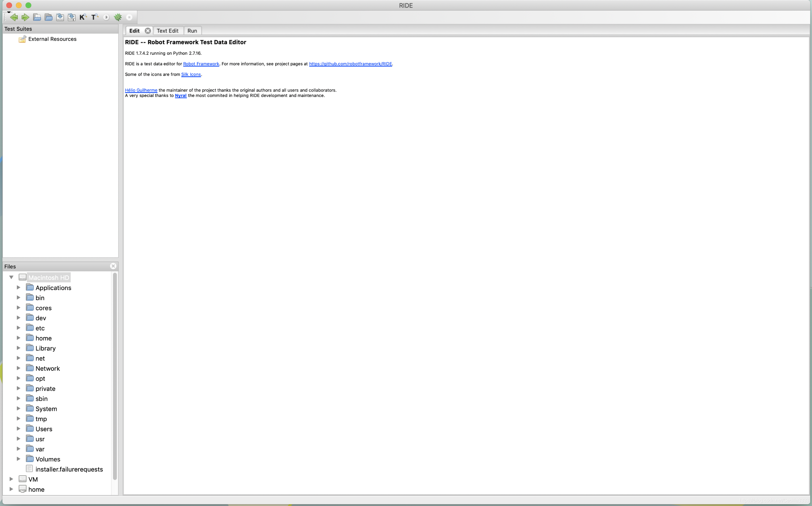Open the Robot Framework link
Image resolution: width=812 pixels, height=506 pixels.
201,64
